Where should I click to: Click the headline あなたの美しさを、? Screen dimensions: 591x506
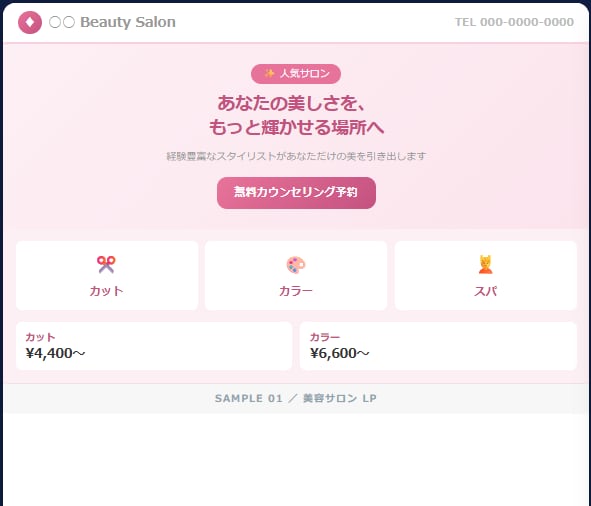(x=292, y=103)
